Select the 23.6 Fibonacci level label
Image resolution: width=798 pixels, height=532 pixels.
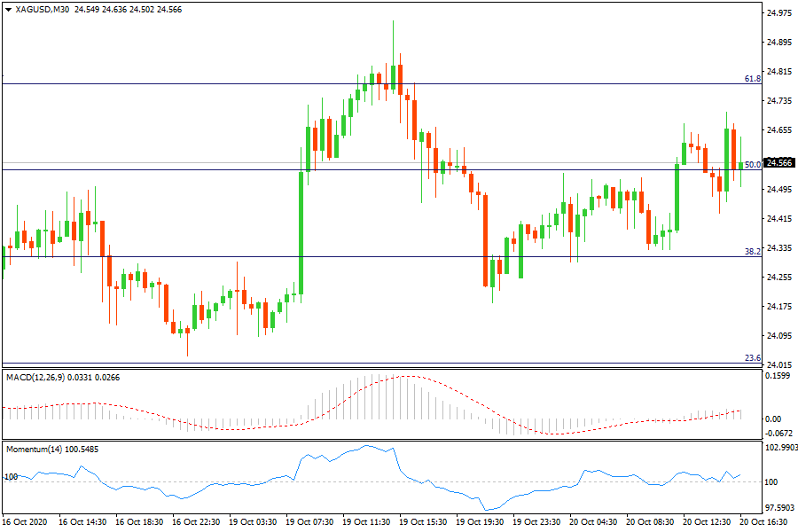(752, 358)
